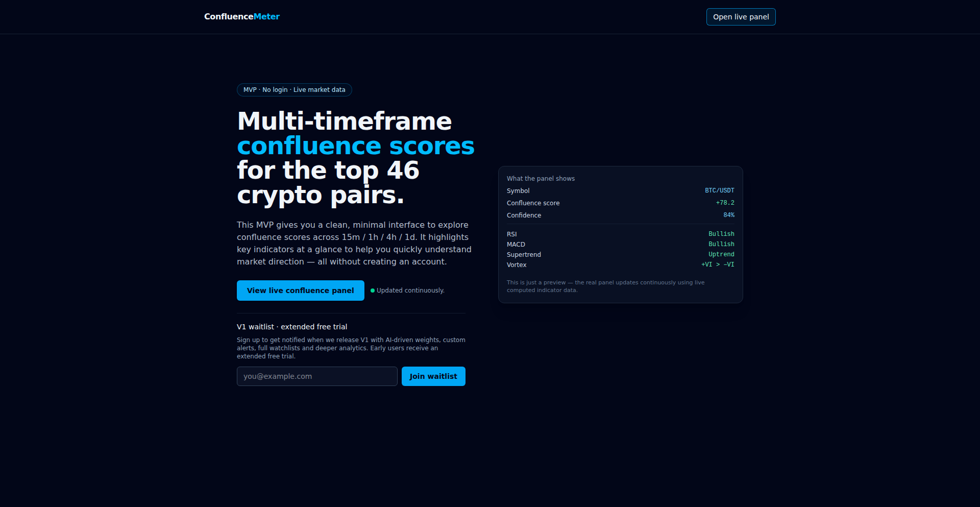Click the 'Updated continuously' text

click(x=410, y=291)
